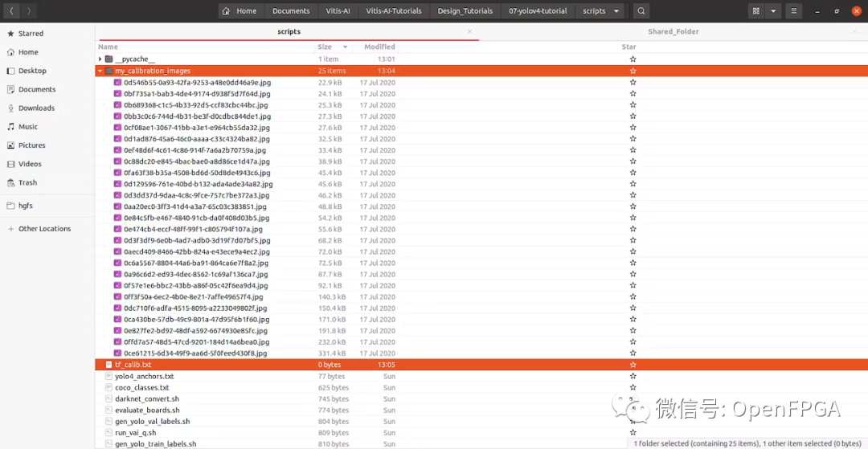Star the __pycache__ folder

tap(633, 59)
